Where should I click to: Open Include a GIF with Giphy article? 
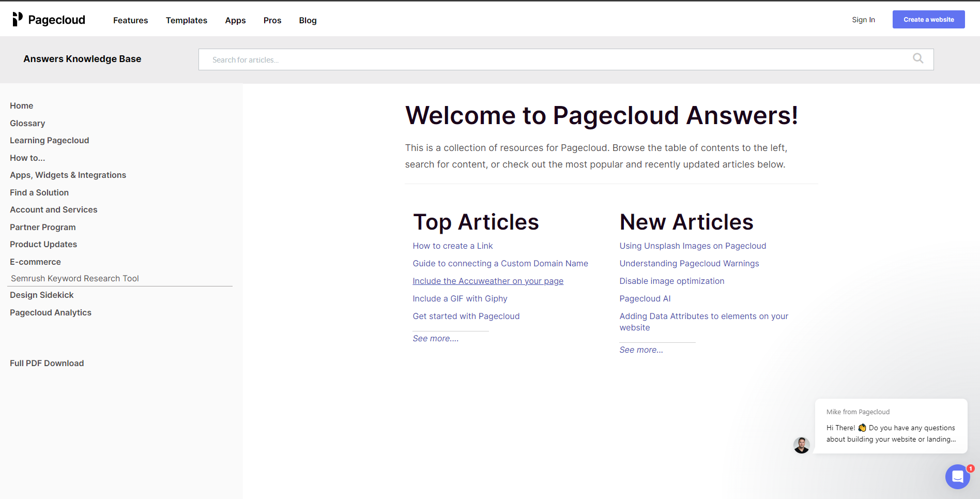pyautogui.click(x=460, y=298)
